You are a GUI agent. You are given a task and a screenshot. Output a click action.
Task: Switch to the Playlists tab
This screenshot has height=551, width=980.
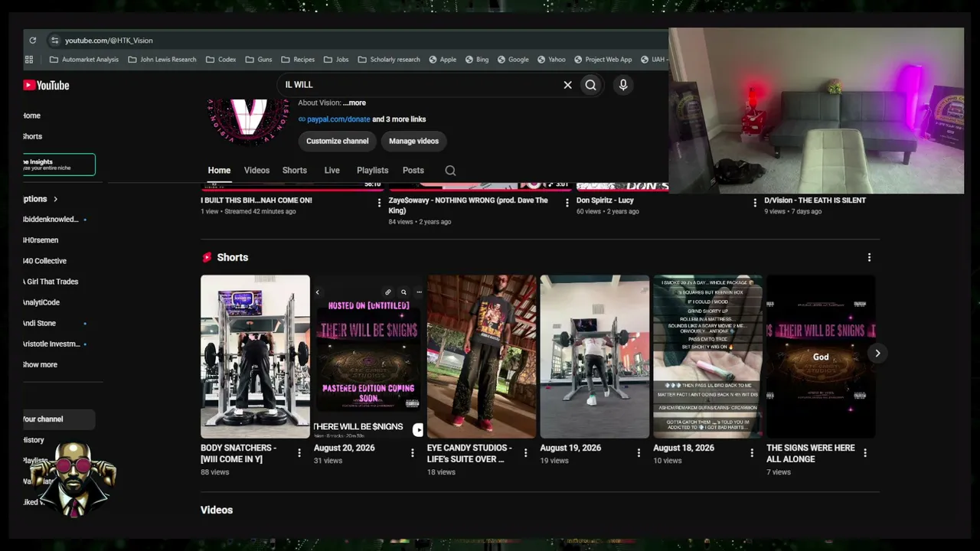pyautogui.click(x=372, y=171)
